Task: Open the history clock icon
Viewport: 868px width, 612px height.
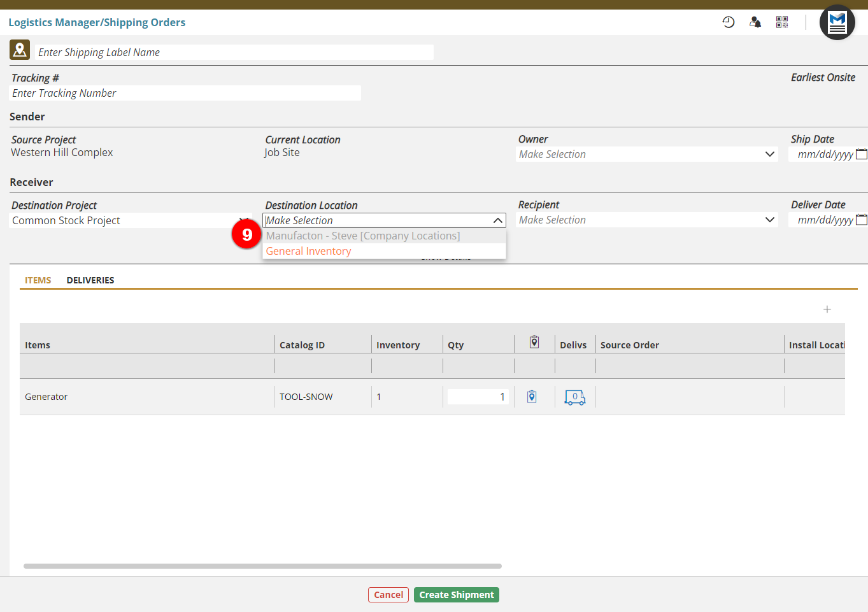Action: pos(729,22)
